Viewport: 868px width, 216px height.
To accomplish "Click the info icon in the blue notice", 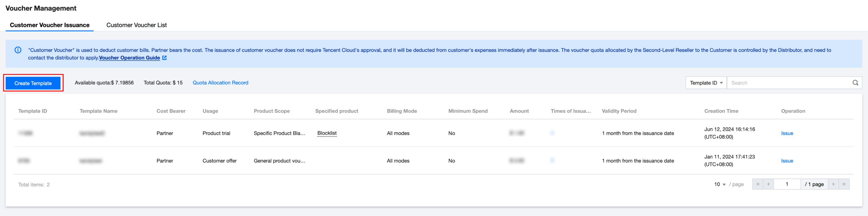I will (18, 50).
